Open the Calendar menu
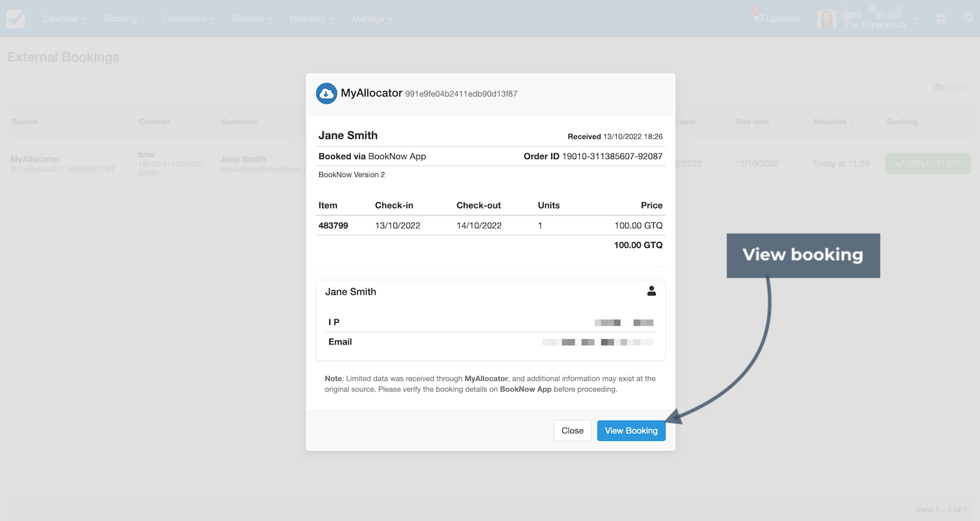Viewport: 980px width, 521px height. [64, 19]
